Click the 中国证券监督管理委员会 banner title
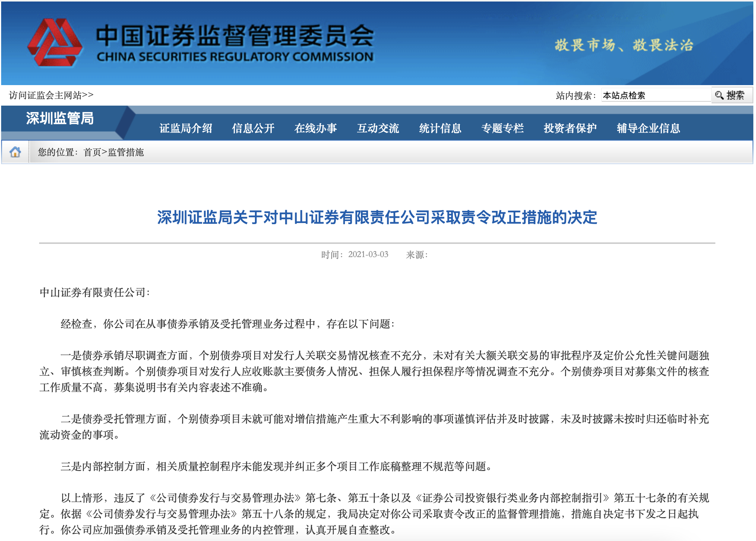This screenshot has height=541, width=756. click(235, 35)
